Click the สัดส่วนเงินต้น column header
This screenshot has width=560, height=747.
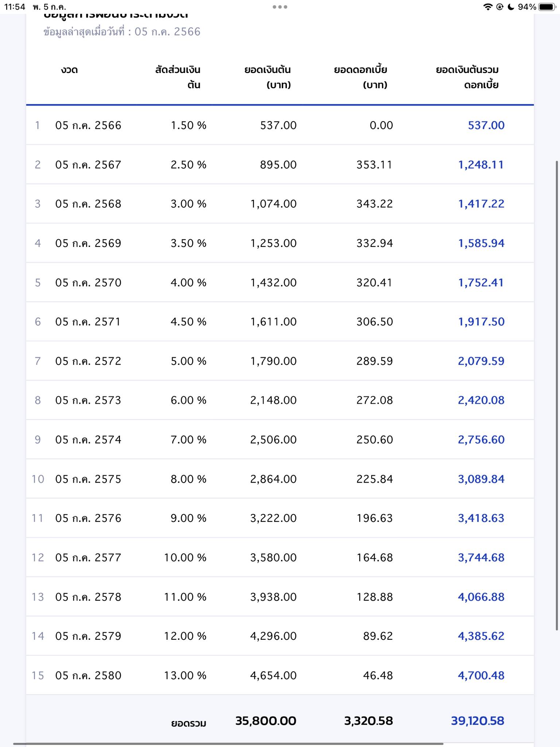tap(178, 77)
